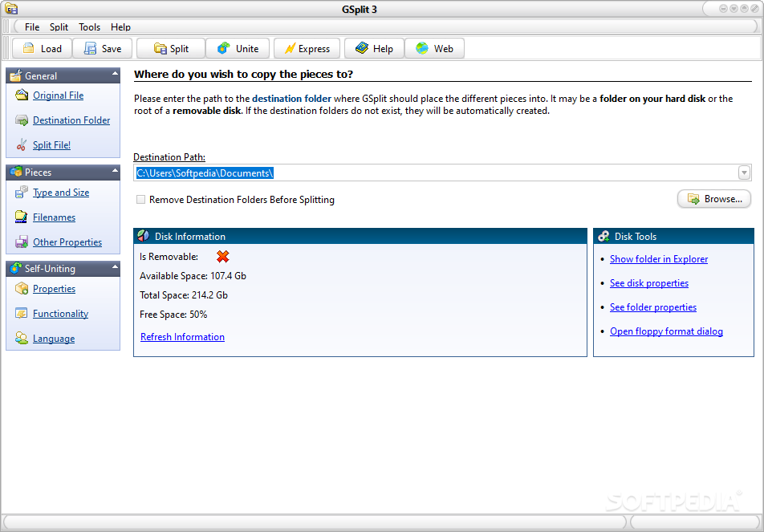
Task: Click the Self-Uniting Properties icon
Action: click(22, 288)
